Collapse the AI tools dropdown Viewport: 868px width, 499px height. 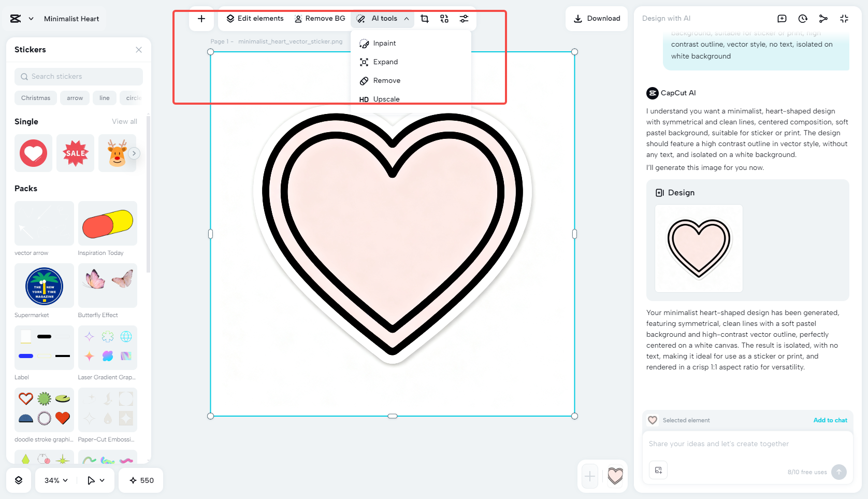(407, 18)
